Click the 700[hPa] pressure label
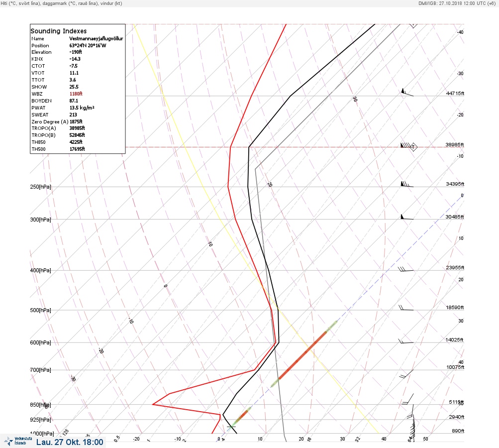This screenshot has height=448, width=499. (40, 370)
